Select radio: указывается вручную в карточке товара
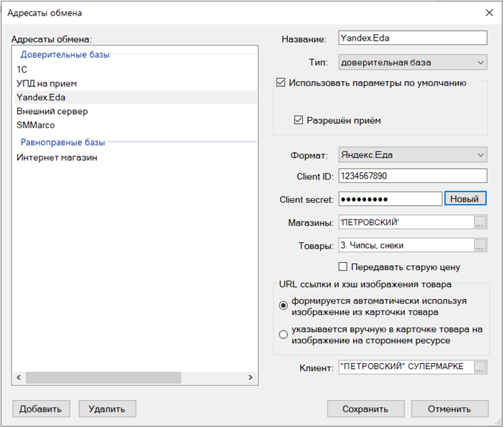Image resolution: width=504 pixels, height=428 pixels. tap(283, 335)
